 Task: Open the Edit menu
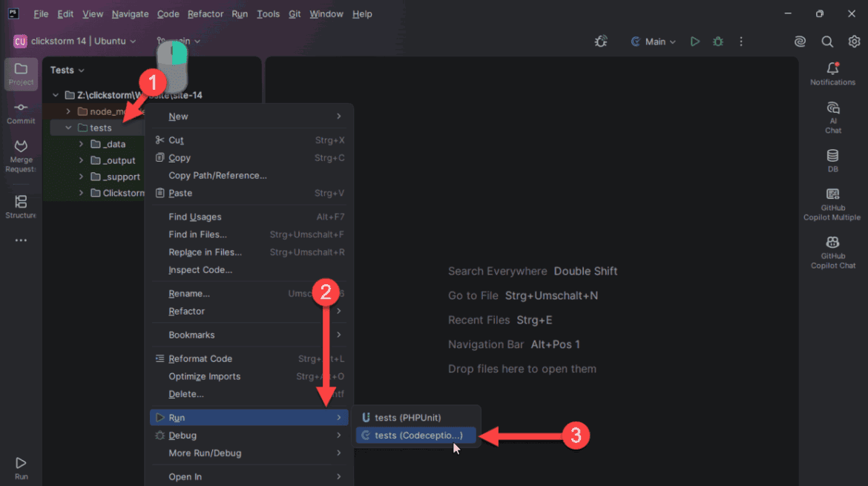pyautogui.click(x=65, y=14)
